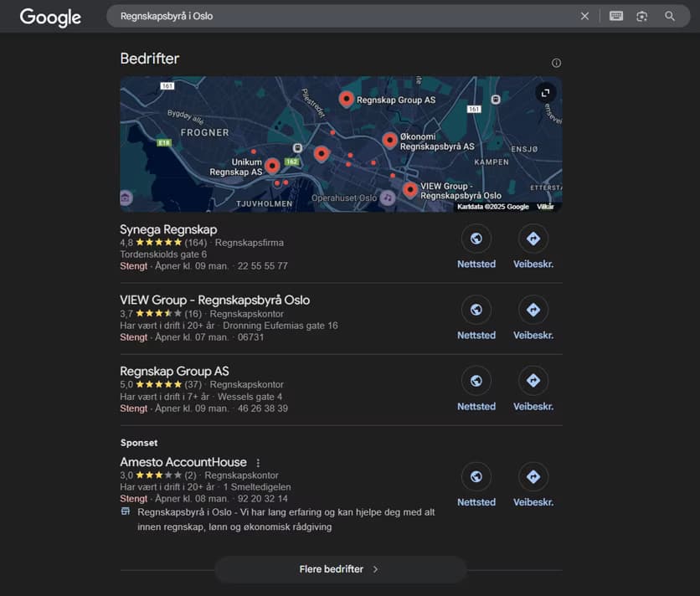Expand the map to full view
This screenshot has width=700, height=596.
click(x=545, y=93)
